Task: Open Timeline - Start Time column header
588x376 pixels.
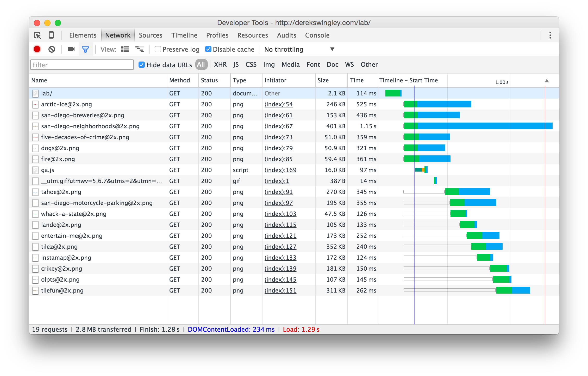Action: click(x=408, y=80)
